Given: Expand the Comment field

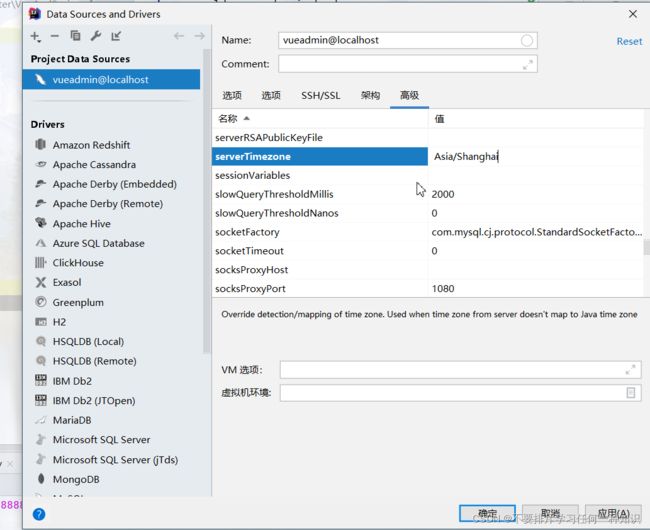Looking at the screenshot, I should 528,65.
